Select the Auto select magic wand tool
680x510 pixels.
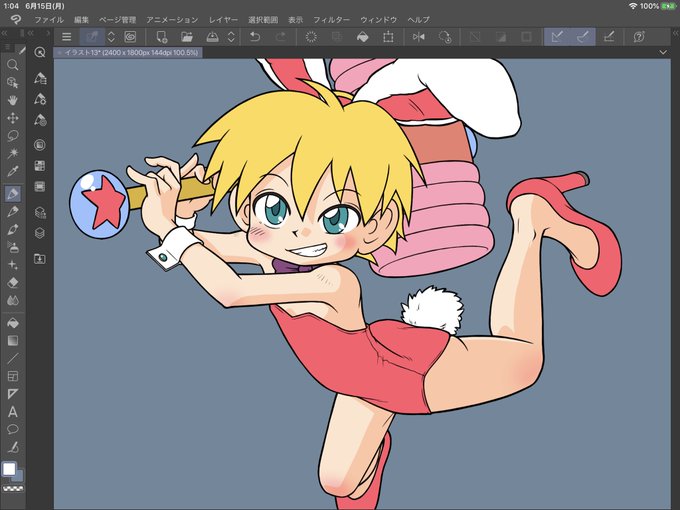point(13,153)
